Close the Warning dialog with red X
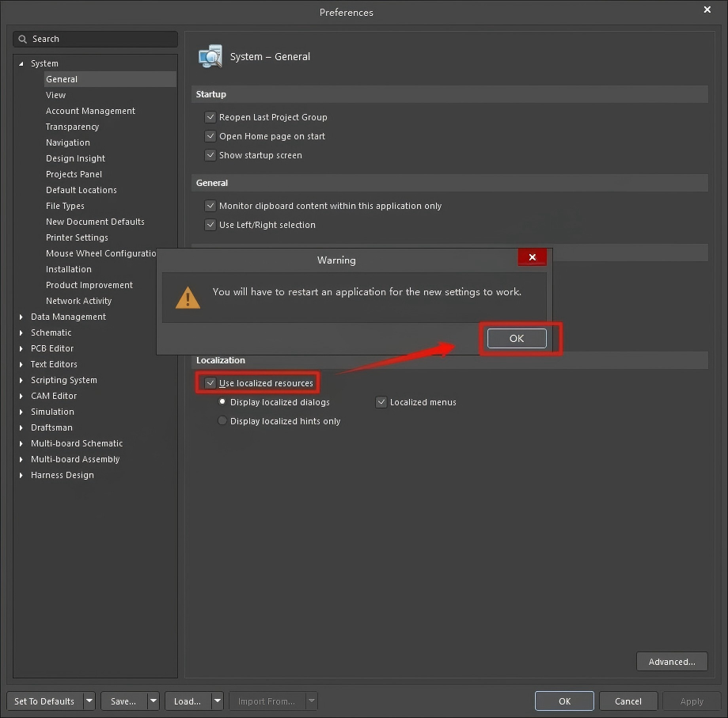The image size is (728, 718). click(x=532, y=257)
